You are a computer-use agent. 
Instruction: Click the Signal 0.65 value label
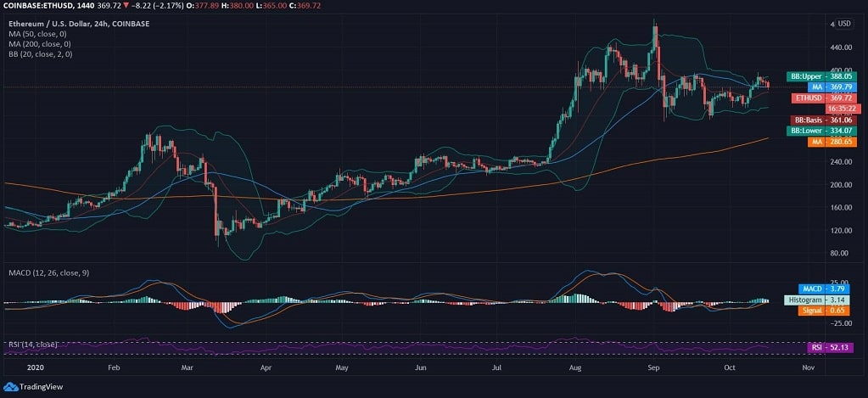pyautogui.click(x=824, y=311)
